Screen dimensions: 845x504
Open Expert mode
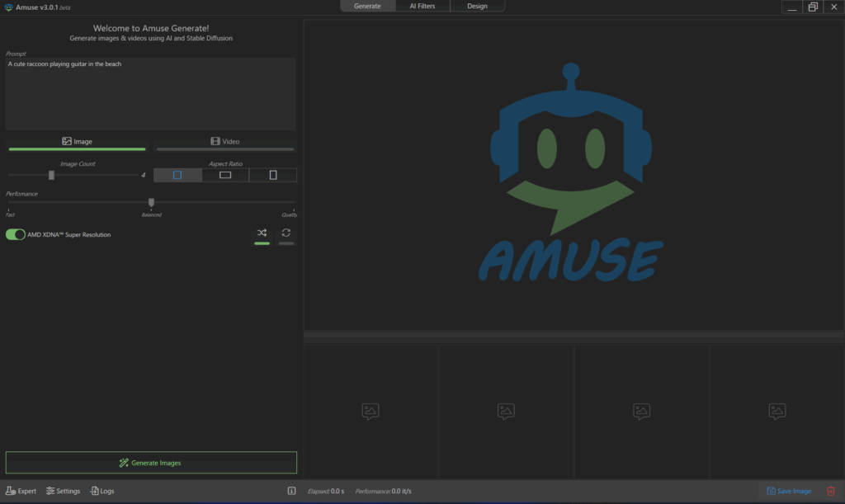(x=21, y=491)
